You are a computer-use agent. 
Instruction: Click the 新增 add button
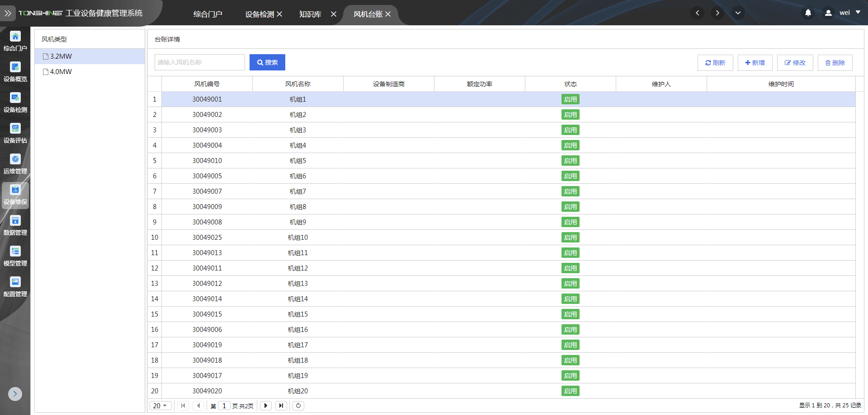[755, 63]
